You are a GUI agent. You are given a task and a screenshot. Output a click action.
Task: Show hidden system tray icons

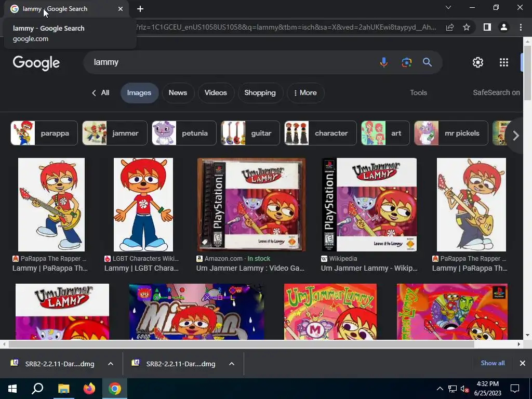[440, 389]
